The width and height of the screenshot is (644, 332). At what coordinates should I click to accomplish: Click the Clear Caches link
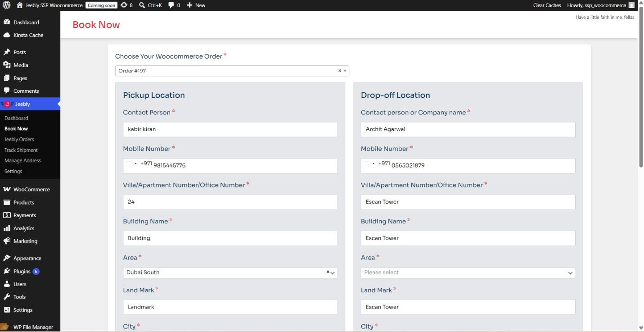point(547,5)
